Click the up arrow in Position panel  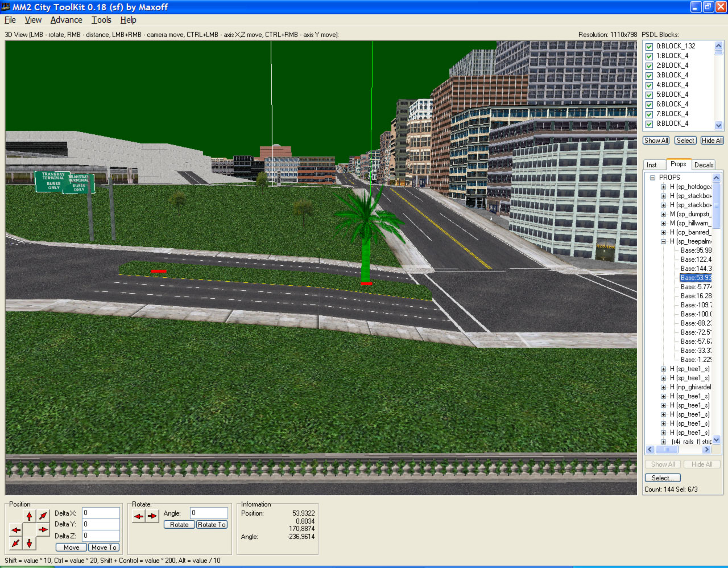[30, 516]
